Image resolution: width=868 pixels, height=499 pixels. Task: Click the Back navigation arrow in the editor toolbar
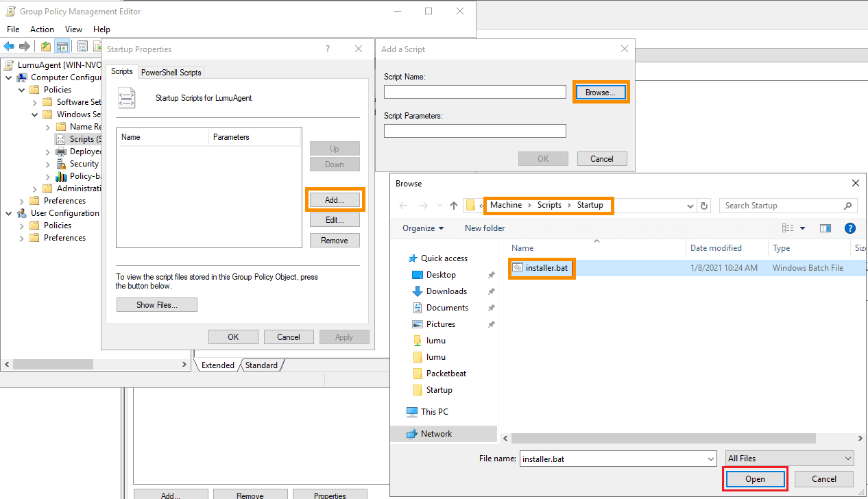tap(8, 46)
